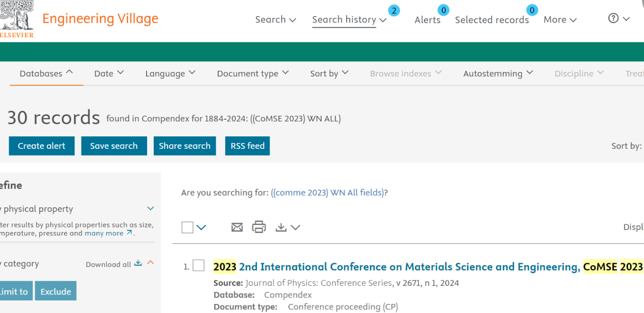644x313 pixels.
Task: Open the Search history dropdown
Action: click(x=349, y=20)
